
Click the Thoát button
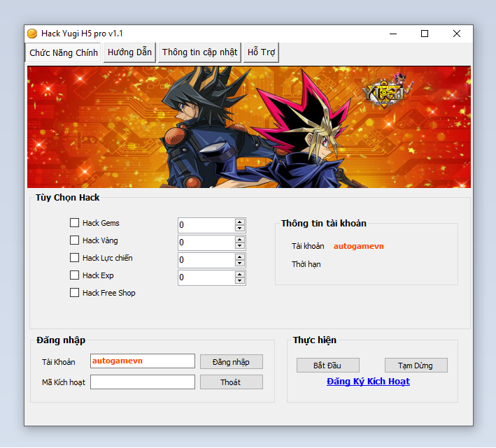pyautogui.click(x=232, y=382)
